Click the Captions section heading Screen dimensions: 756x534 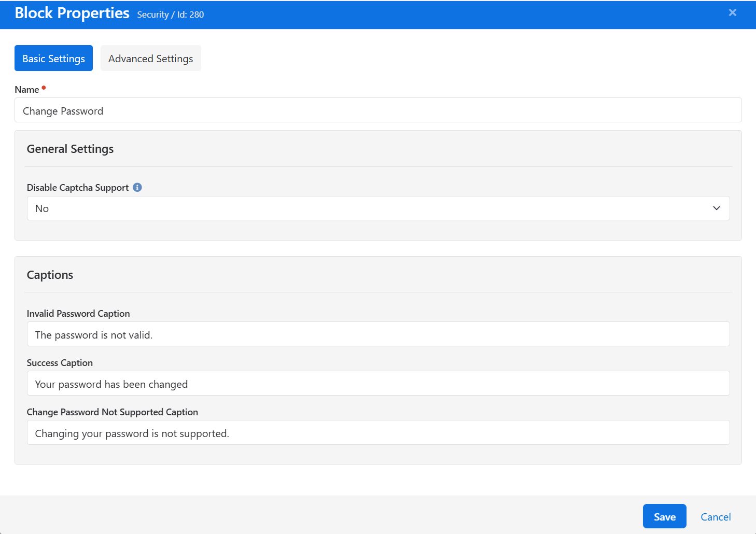pyautogui.click(x=50, y=275)
